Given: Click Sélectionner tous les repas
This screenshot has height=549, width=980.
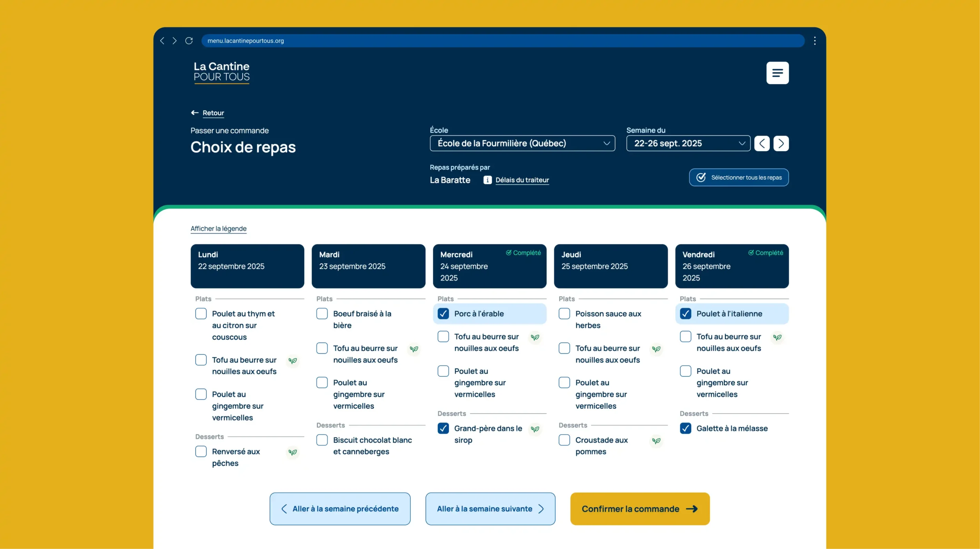Looking at the screenshot, I should pyautogui.click(x=739, y=178).
